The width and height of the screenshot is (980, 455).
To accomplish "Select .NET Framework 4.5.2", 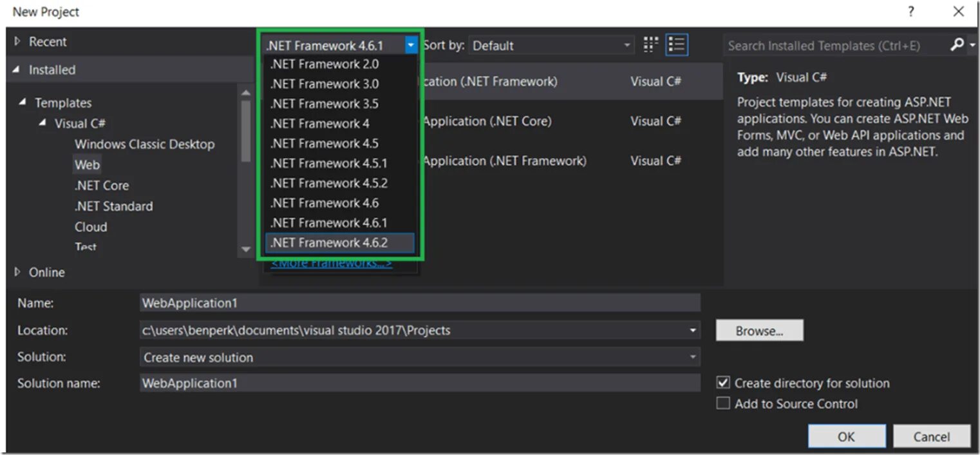I will pyautogui.click(x=340, y=183).
